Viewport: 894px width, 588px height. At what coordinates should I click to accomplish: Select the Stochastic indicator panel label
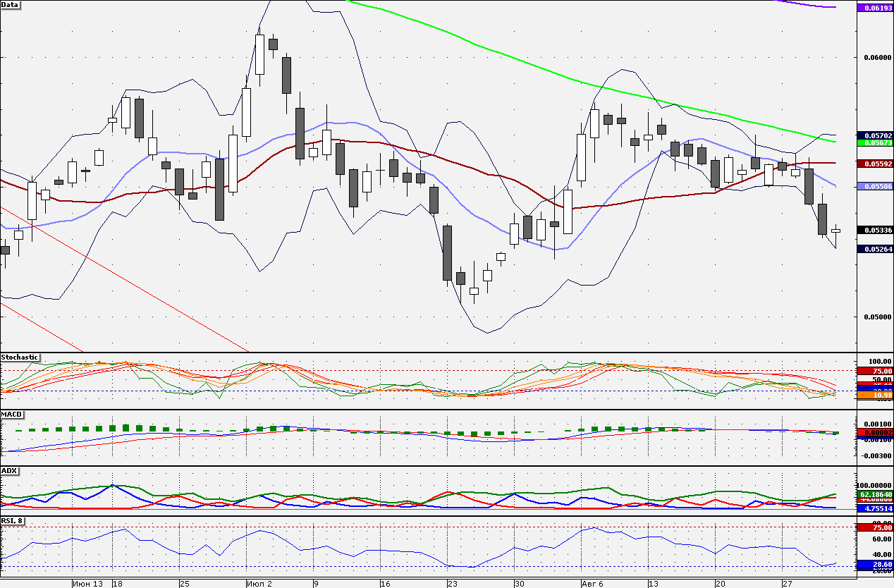pos(20,357)
